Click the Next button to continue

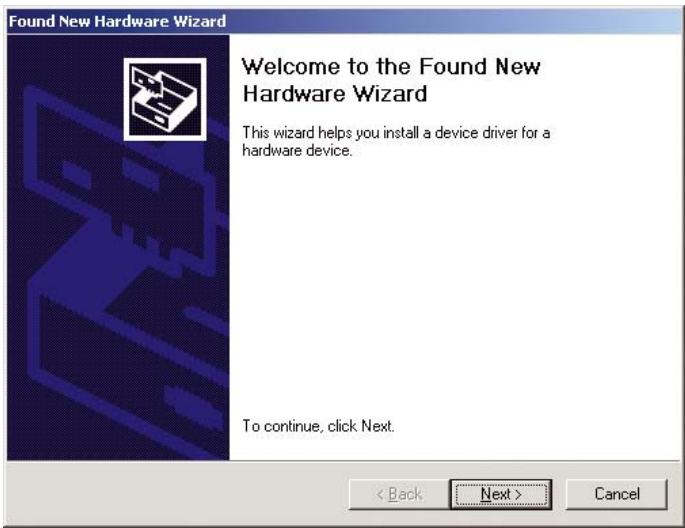click(x=501, y=494)
